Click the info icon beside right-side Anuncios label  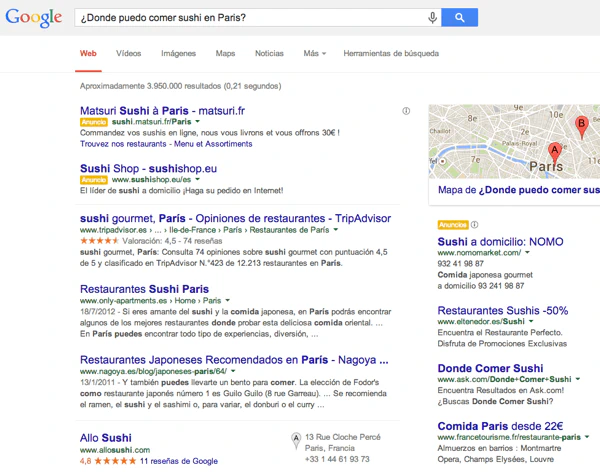pos(475,225)
